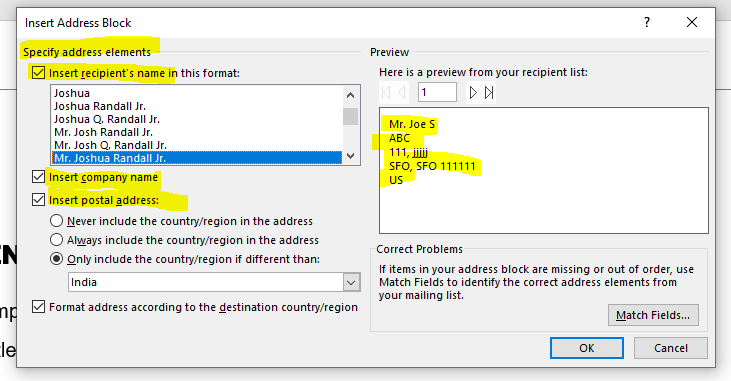Confirm with the OK button
The height and width of the screenshot is (381, 731).
(586, 348)
